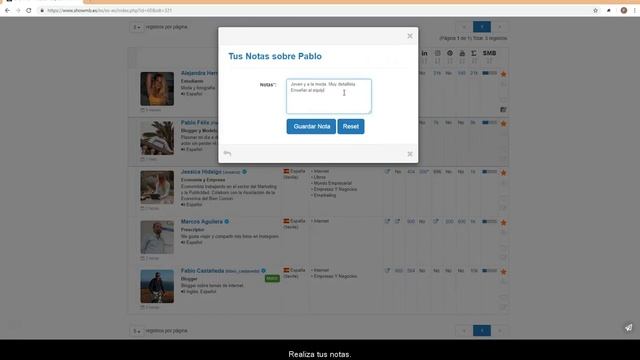Open Jessica Hidalgo's profile link

tap(201, 172)
